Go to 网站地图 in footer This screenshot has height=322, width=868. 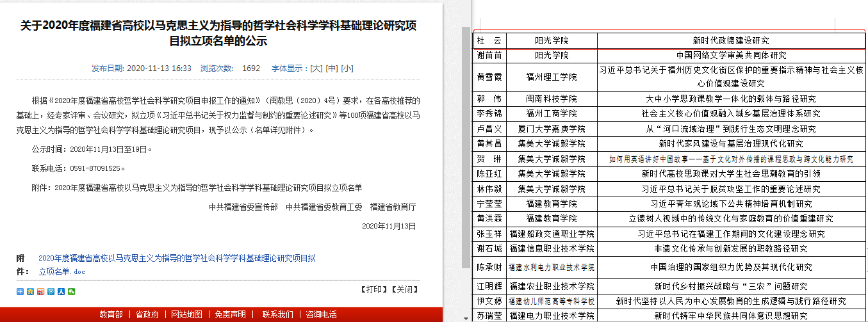pyautogui.click(x=186, y=314)
